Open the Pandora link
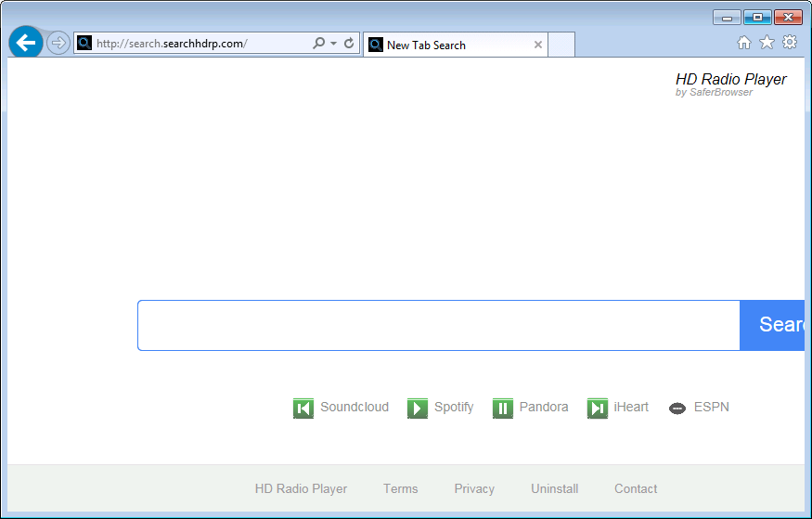 click(544, 407)
